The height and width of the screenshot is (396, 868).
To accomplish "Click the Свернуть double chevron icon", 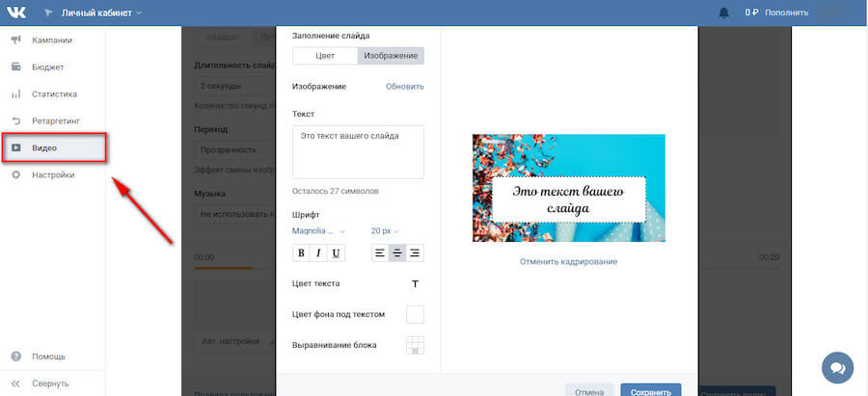I will click(x=16, y=383).
